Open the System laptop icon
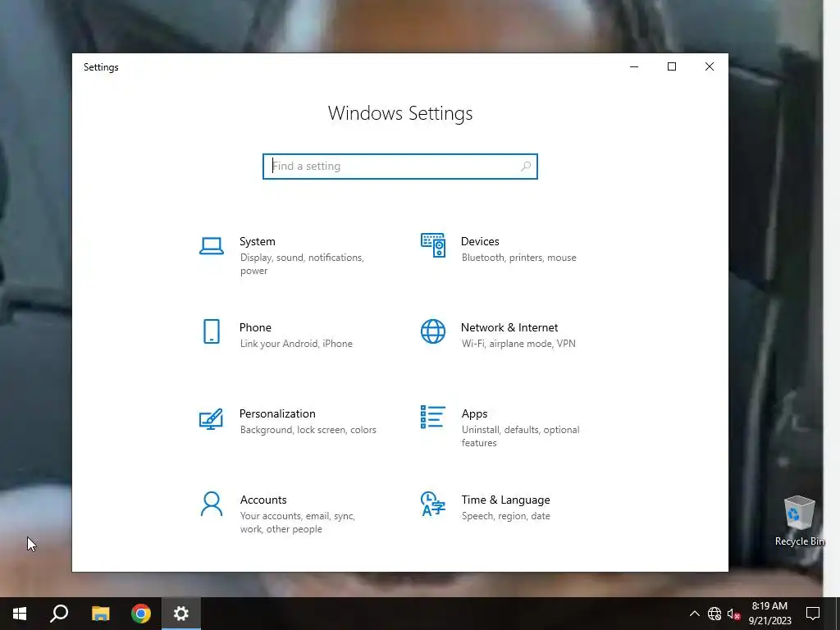This screenshot has width=840, height=630. coord(212,246)
